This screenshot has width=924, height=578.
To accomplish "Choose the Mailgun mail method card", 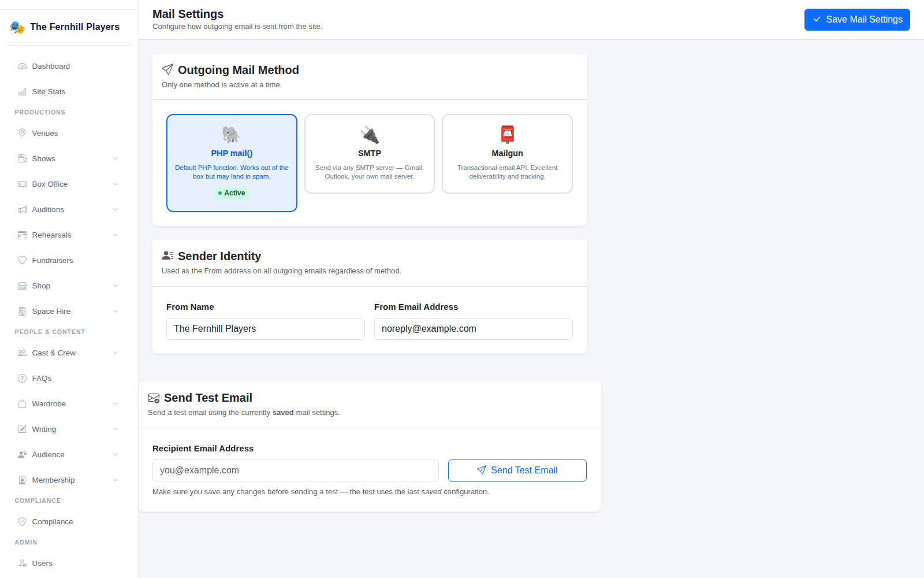I will pyautogui.click(x=507, y=154).
